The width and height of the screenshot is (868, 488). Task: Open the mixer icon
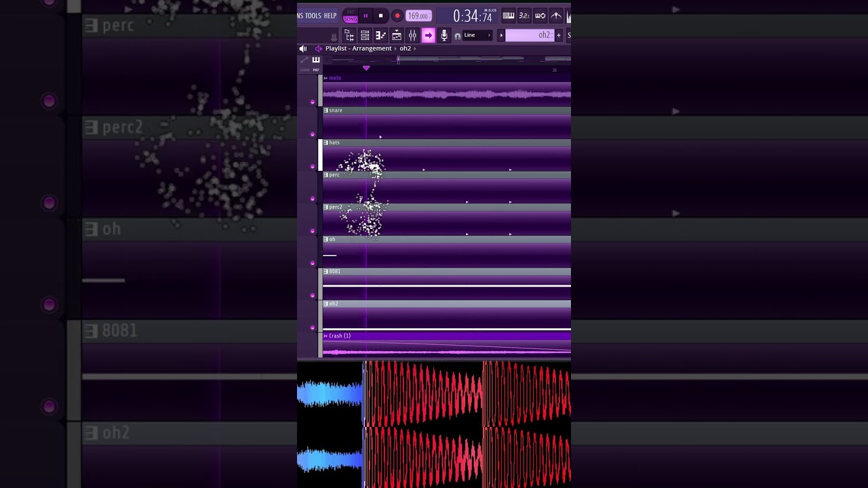[x=412, y=35]
